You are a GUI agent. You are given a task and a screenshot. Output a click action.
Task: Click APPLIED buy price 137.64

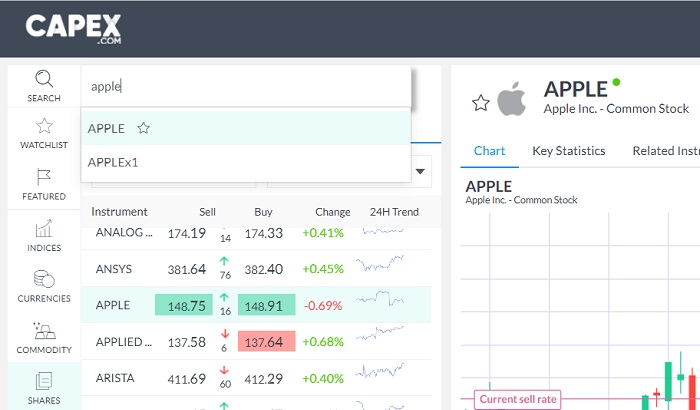click(x=267, y=342)
